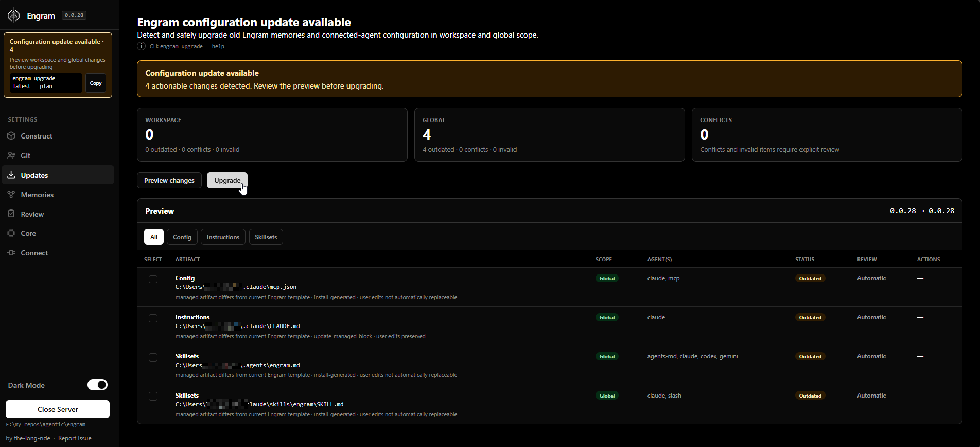Open the Memories section

coord(58,195)
